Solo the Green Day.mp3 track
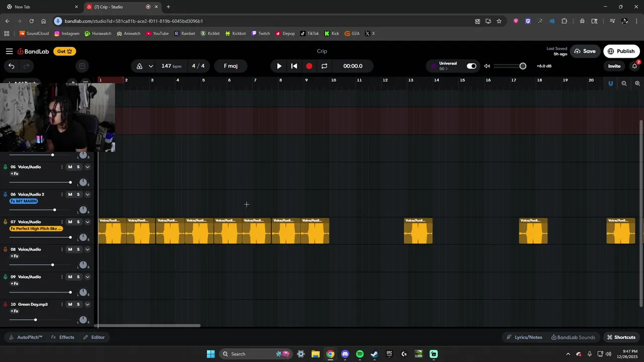This screenshot has width=644, height=362. pos(78,304)
